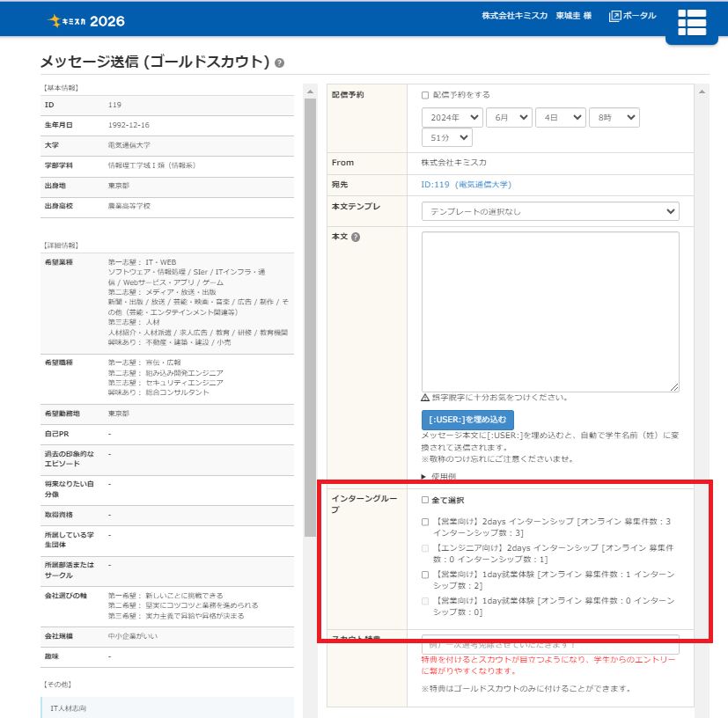This screenshot has height=718, width=728.
Task: Click the help icon next to 本文
Action: pos(356,237)
